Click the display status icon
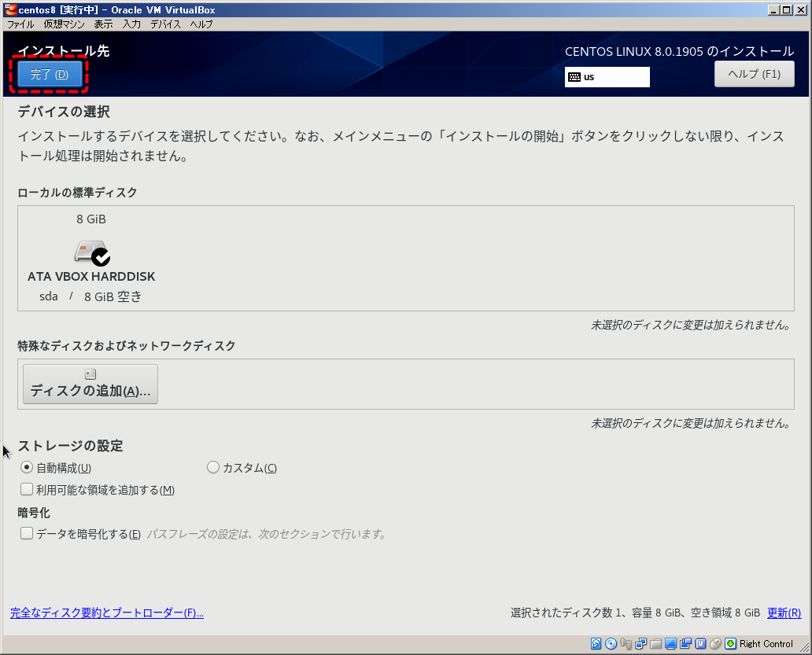The image size is (812, 655). (x=671, y=644)
